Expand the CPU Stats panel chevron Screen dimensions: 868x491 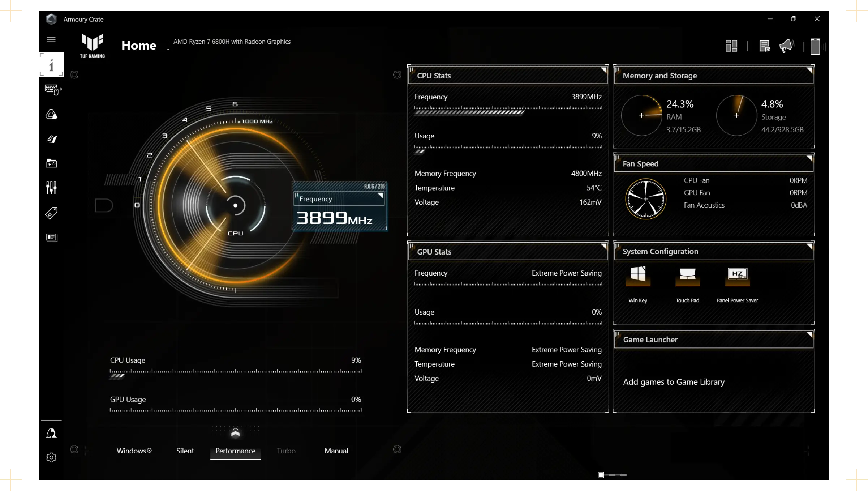tap(603, 71)
